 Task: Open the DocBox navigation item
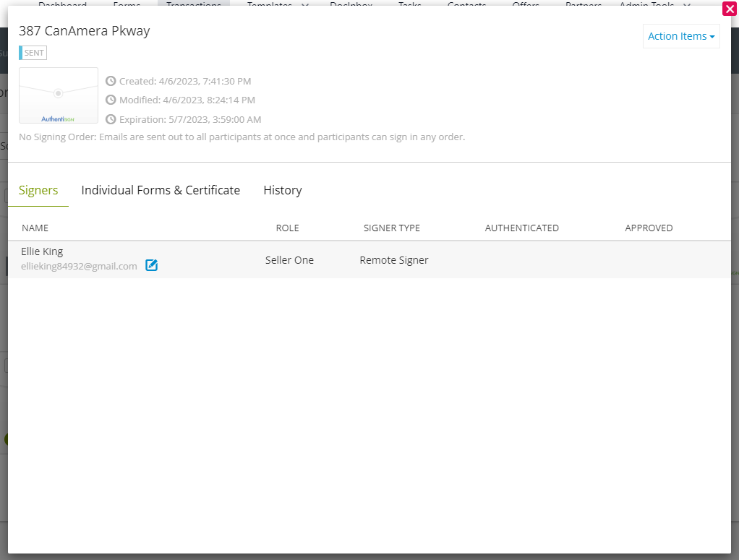pos(351,5)
